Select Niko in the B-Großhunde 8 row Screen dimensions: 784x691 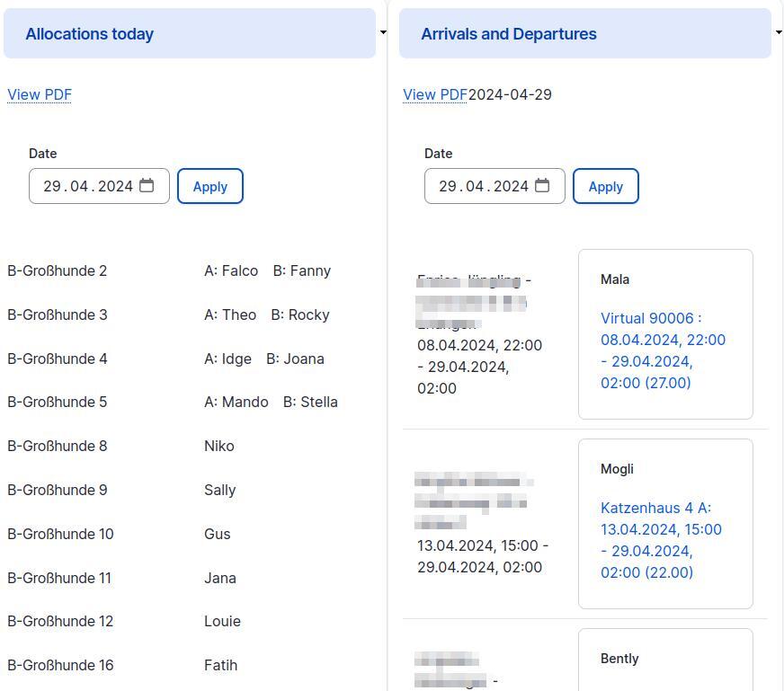pyautogui.click(x=218, y=446)
